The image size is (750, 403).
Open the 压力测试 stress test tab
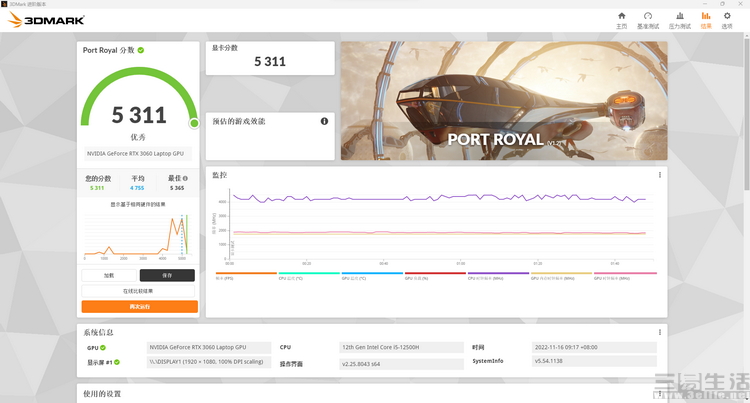click(x=680, y=21)
